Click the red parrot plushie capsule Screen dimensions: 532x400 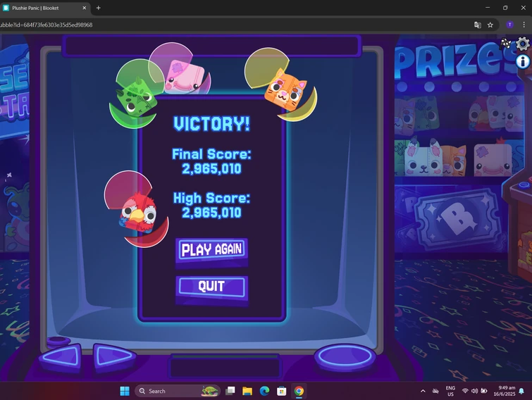pos(137,209)
